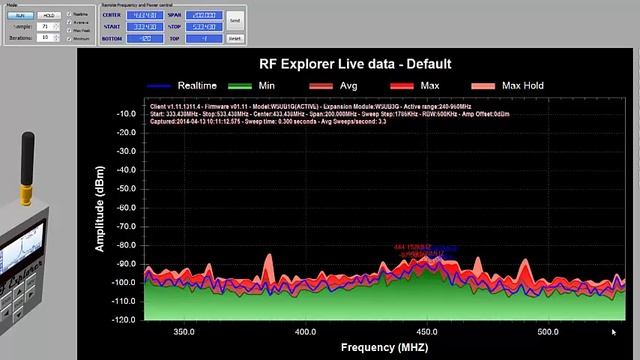Click the START frequency field
This screenshot has height=360, width=640.
click(x=145, y=27)
